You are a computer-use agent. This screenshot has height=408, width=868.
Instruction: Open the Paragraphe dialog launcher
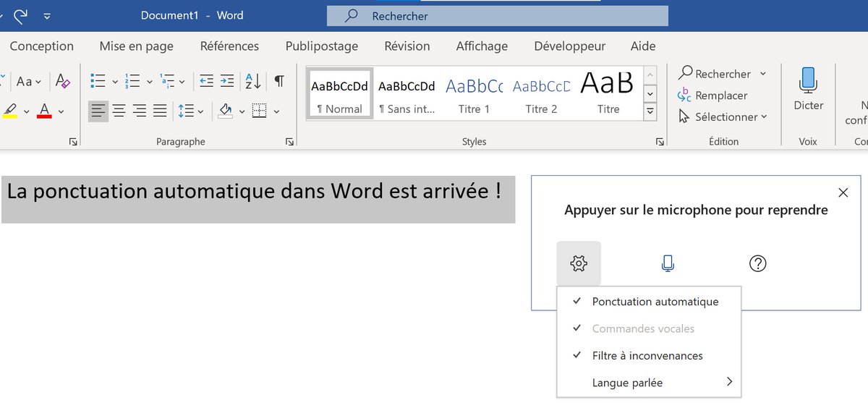pos(289,143)
